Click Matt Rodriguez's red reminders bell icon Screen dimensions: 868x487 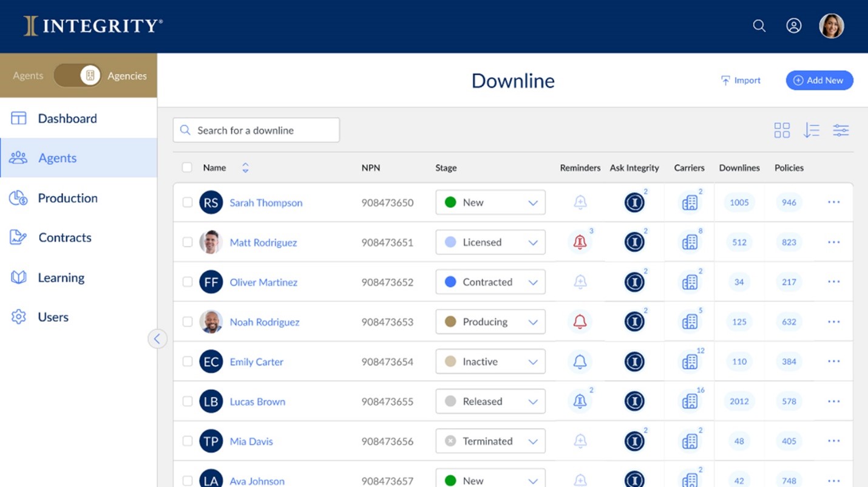click(580, 242)
